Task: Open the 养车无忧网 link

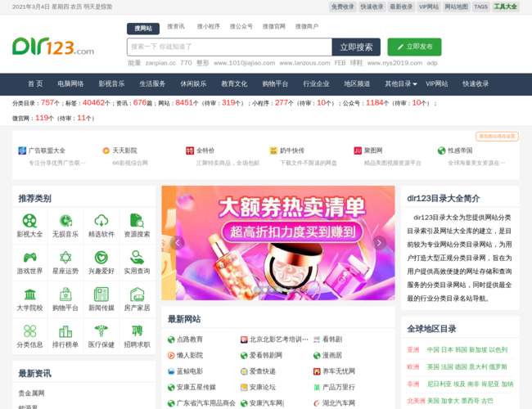Action: pyautogui.click(x=339, y=371)
